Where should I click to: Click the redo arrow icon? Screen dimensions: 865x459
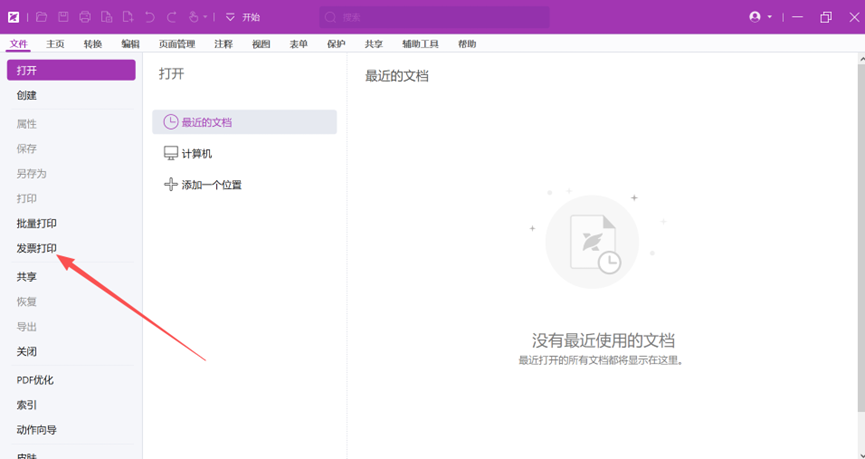click(172, 17)
